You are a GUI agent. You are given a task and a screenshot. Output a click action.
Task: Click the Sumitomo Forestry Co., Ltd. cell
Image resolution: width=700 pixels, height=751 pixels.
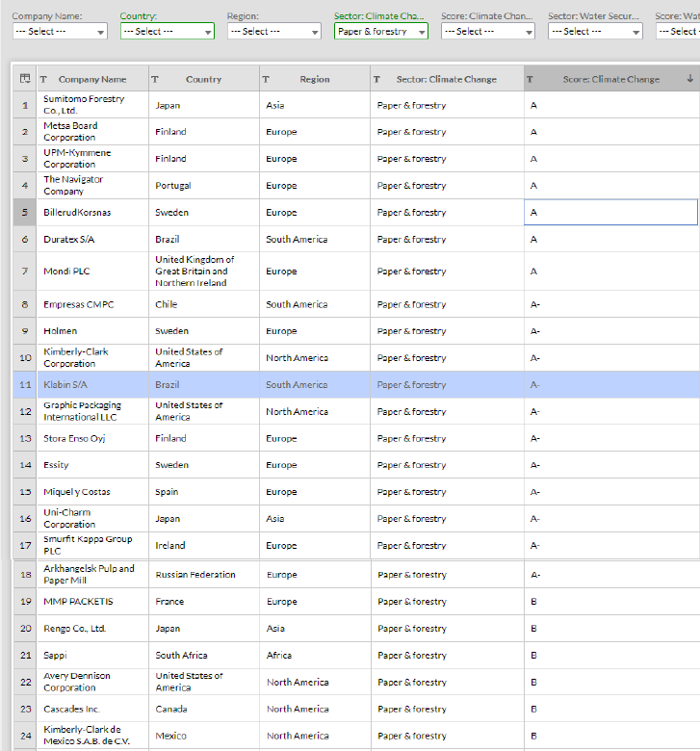(x=93, y=105)
